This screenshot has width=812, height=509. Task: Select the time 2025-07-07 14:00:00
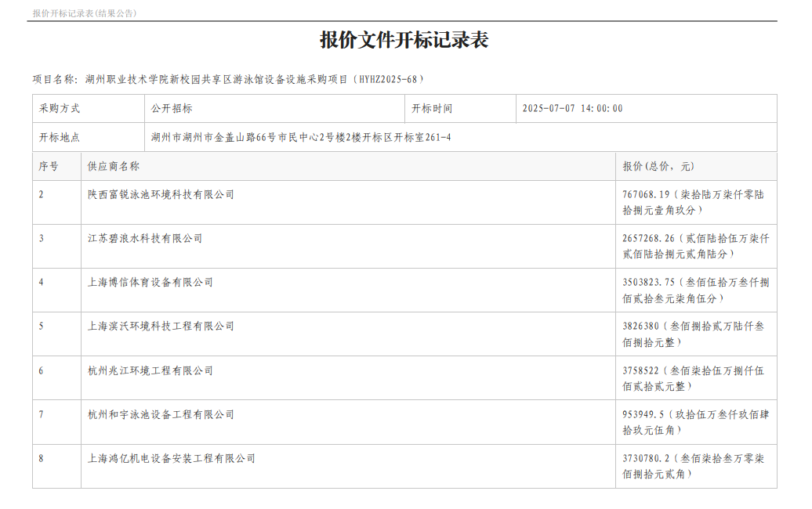point(572,109)
